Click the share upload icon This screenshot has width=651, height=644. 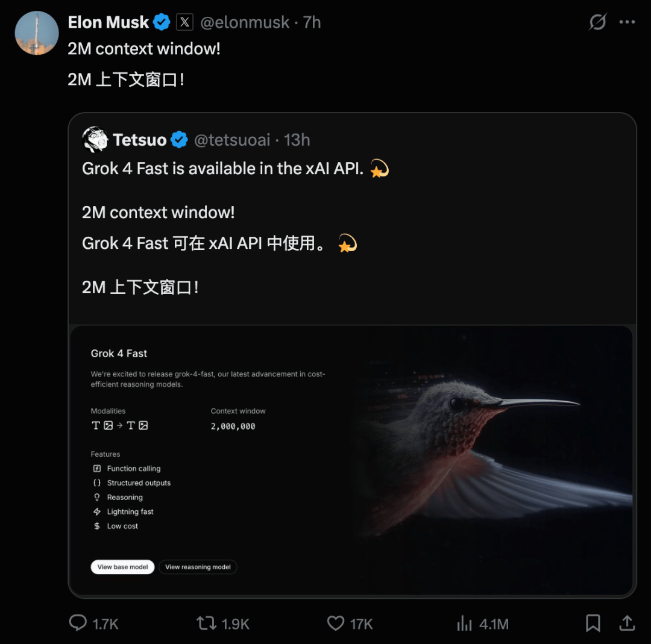(x=627, y=623)
